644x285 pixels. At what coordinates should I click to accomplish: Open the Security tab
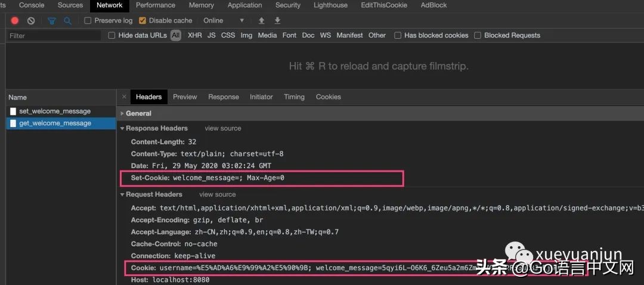(x=288, y=5)
